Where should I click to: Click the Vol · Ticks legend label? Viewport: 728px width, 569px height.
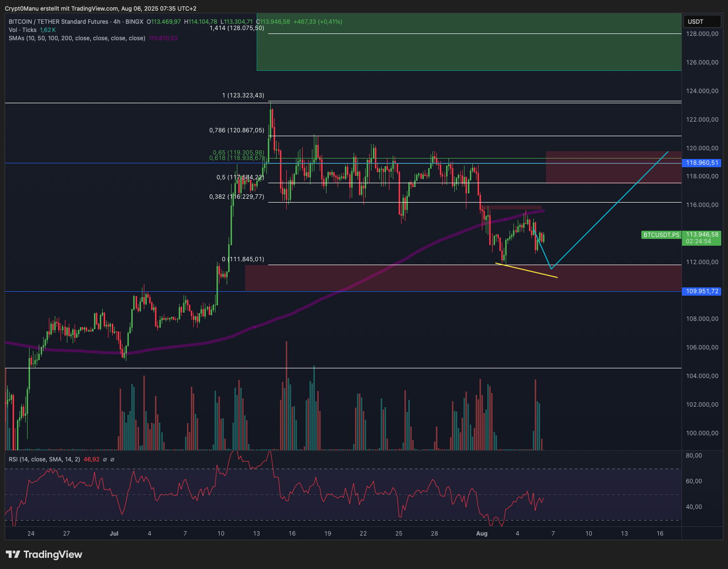point(22,30)
